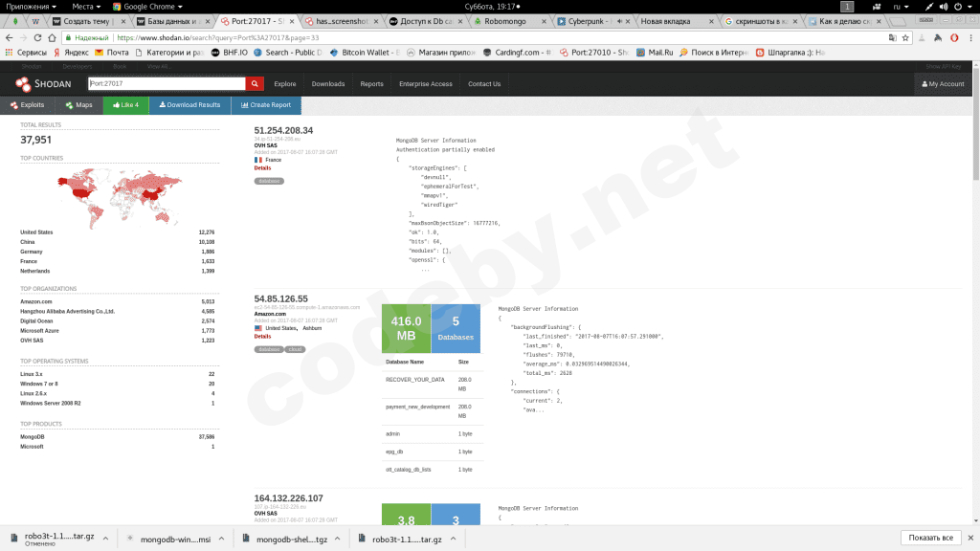Viewport: 980px width, 551px height.
Task: Open the translate page icon in address bar
Action: 892,37
